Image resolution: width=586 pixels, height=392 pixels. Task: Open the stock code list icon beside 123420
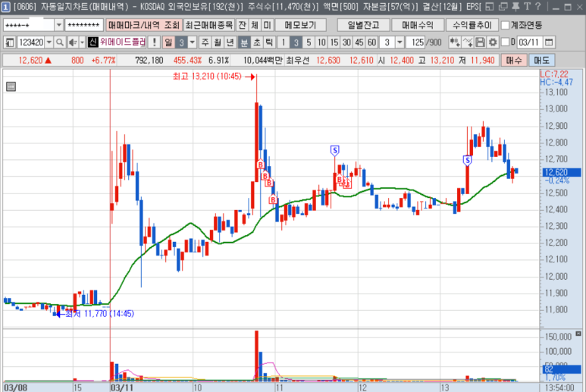[10, 42]
